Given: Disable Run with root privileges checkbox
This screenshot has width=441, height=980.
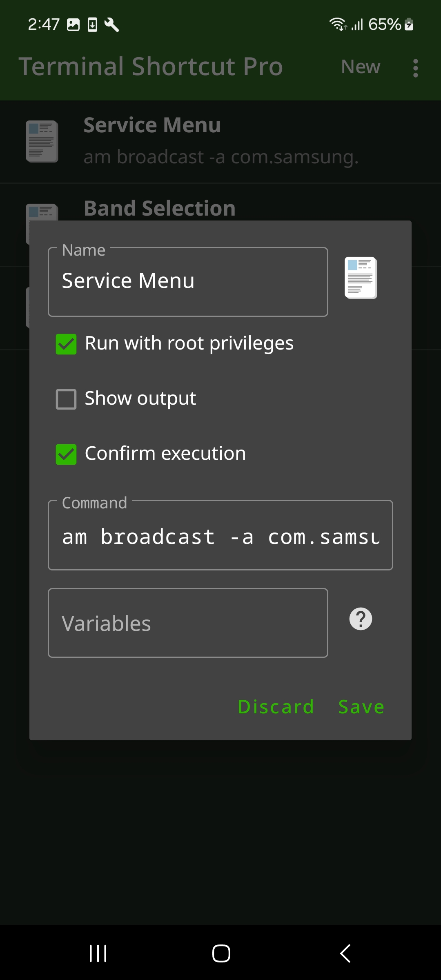Looking at the screenshot, I should tap(66, 344).
